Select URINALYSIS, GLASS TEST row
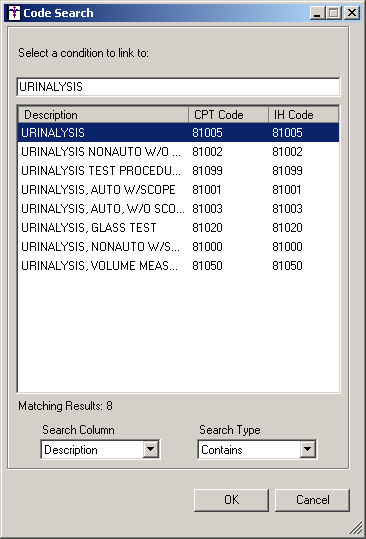The image size is (366, 539). click(178, 228)
